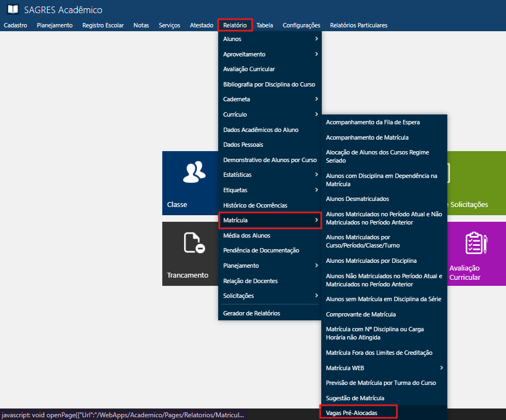
Task: Select Alunos Desmatriculados report
Action: [357, 199]
